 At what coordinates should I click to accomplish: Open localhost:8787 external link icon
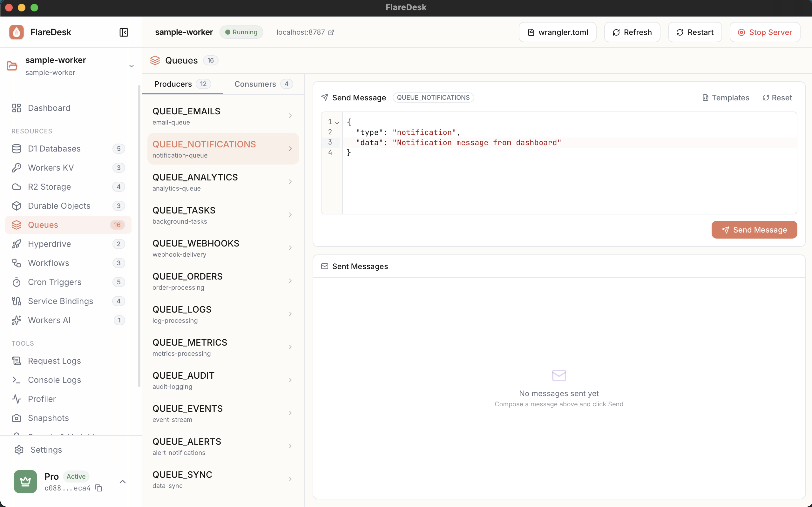(331, 32)
